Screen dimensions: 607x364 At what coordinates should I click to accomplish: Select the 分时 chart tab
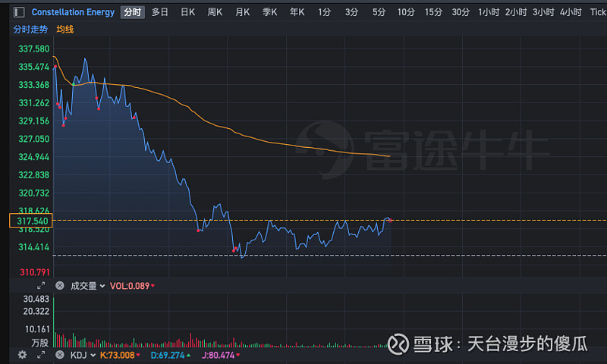132,12
